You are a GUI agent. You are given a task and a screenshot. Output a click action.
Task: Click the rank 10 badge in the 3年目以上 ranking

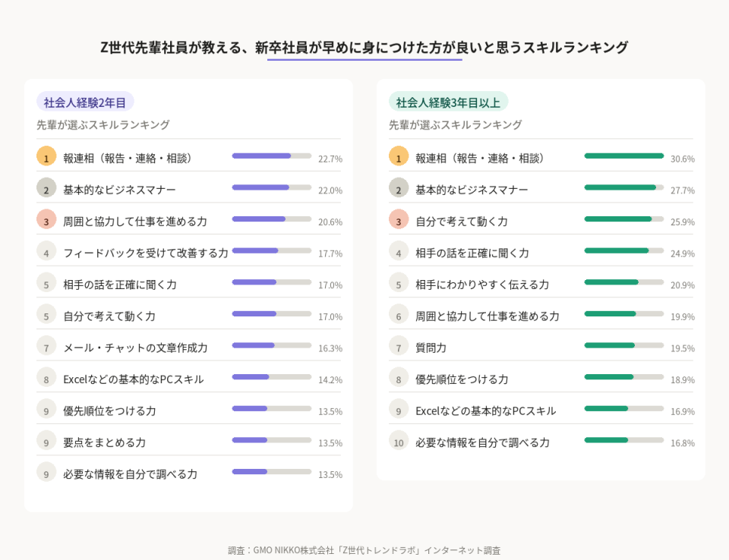click(399, 442)
